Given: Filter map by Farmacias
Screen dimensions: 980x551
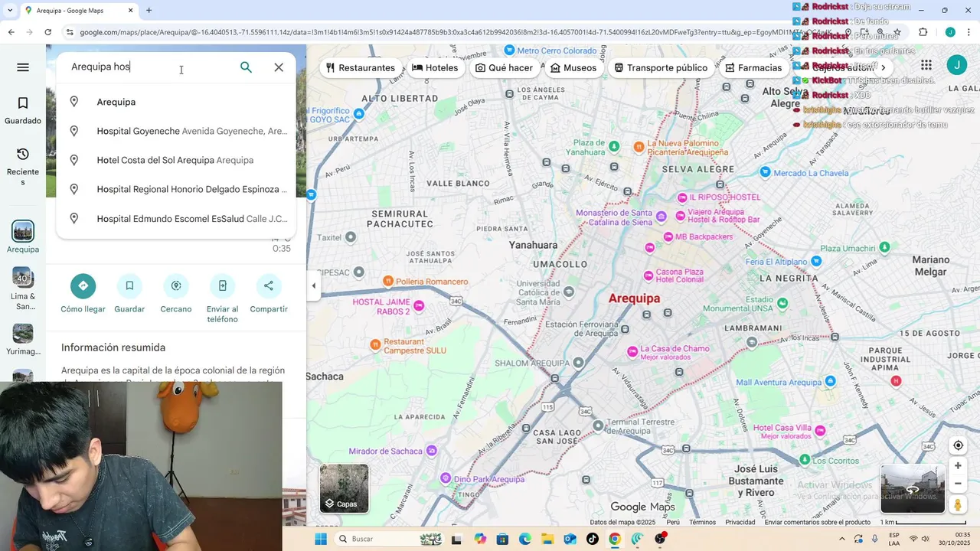Looking at the screenshot, I should click(753, 67).
